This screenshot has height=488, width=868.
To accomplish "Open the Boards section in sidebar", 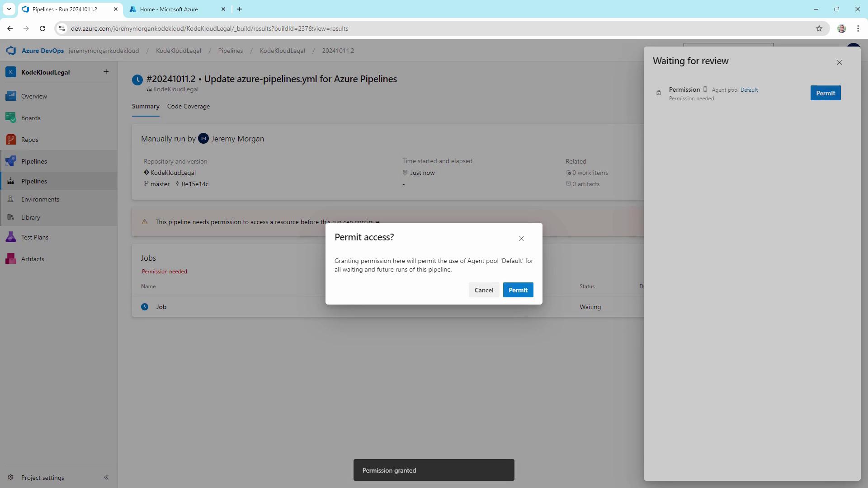I will click(31, 118).
